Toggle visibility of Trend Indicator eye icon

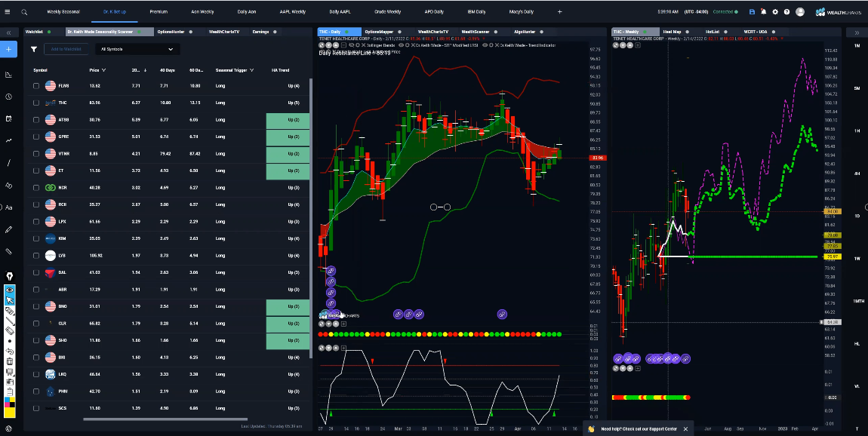coord(486,45)
